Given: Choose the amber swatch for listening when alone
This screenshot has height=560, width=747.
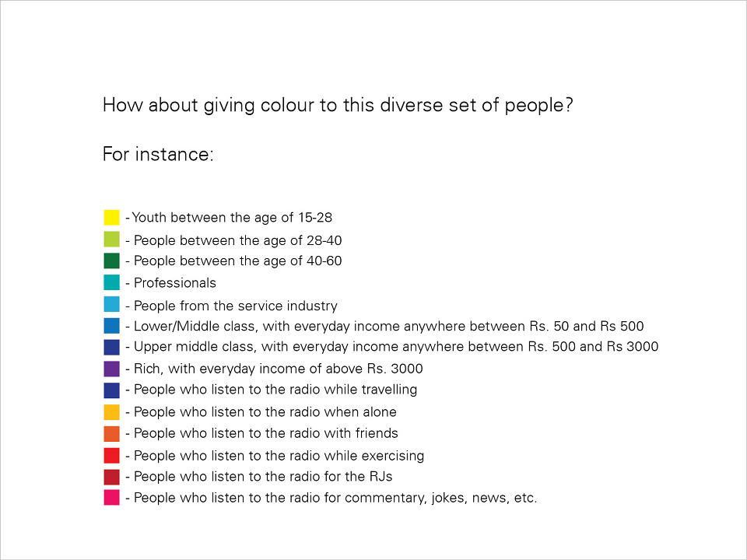Looking at the screenshot, I should point(111,412).
